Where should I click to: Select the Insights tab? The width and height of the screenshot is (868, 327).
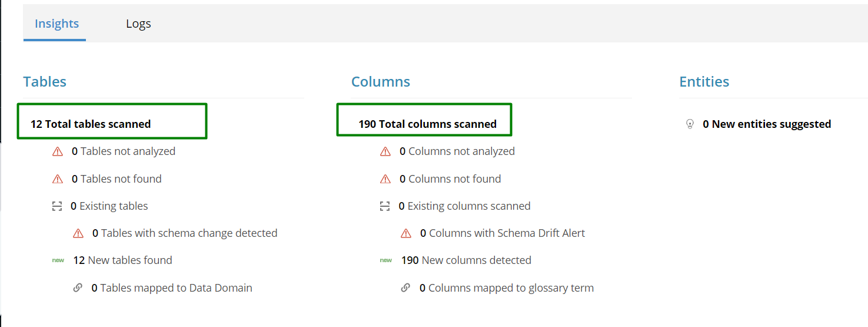(56, 24)
